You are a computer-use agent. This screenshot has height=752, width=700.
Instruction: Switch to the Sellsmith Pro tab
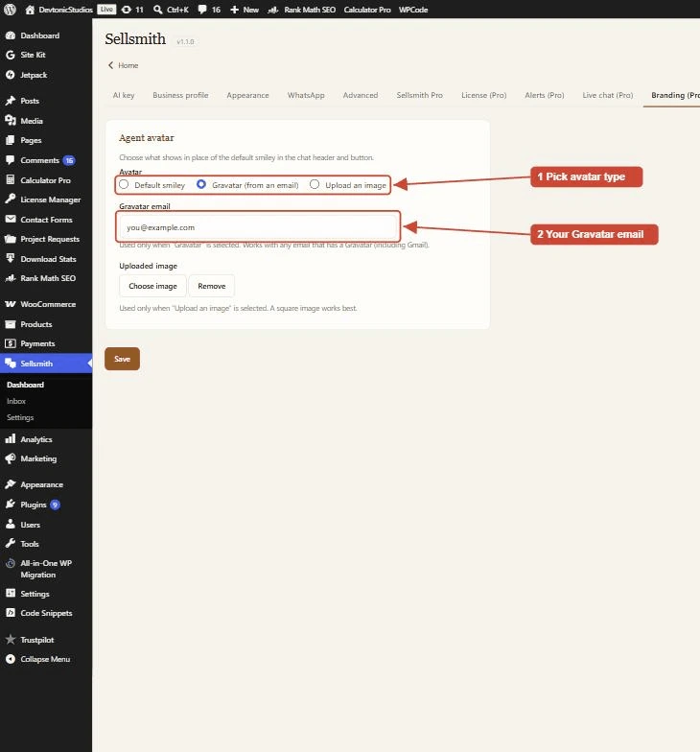tap(420, 95)
